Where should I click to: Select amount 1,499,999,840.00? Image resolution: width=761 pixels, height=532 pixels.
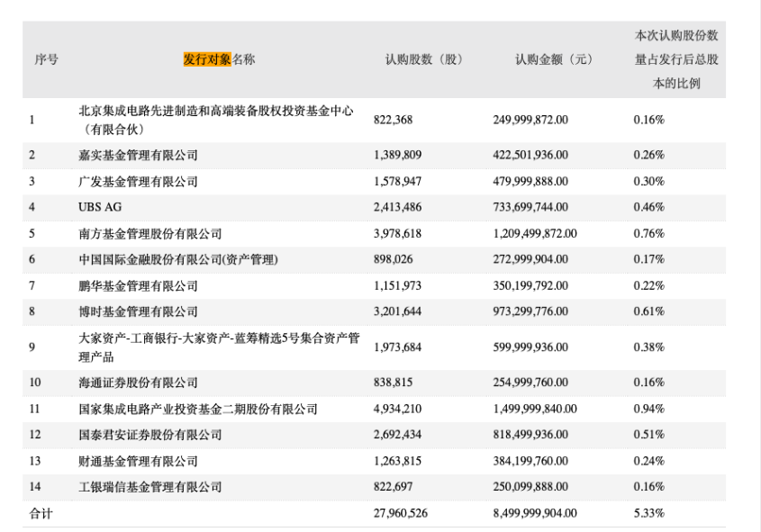point(535,409)
